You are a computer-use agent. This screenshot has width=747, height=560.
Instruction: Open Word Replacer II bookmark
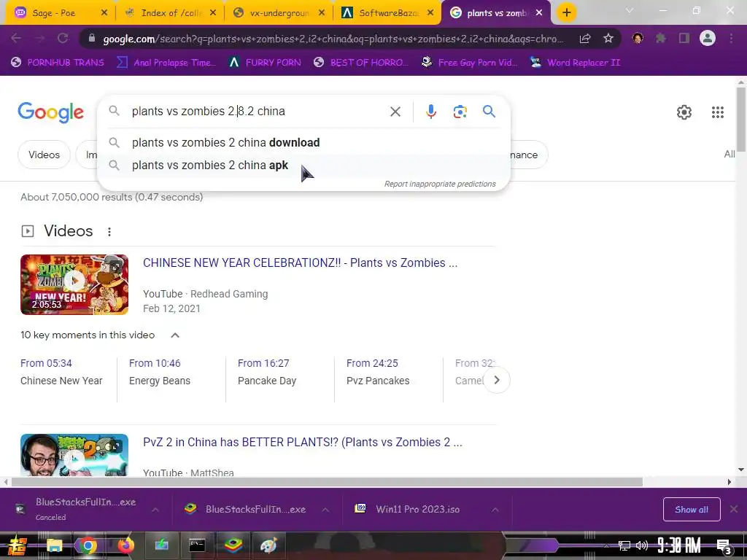(575, 63)
